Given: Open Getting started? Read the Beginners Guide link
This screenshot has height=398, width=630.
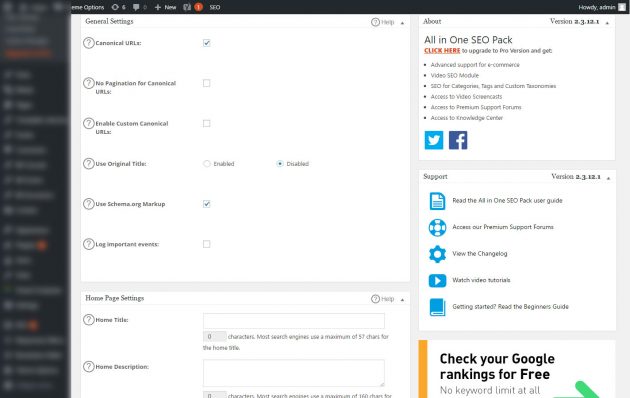Looking at the screenshot, I should click(x=510, y=306).
